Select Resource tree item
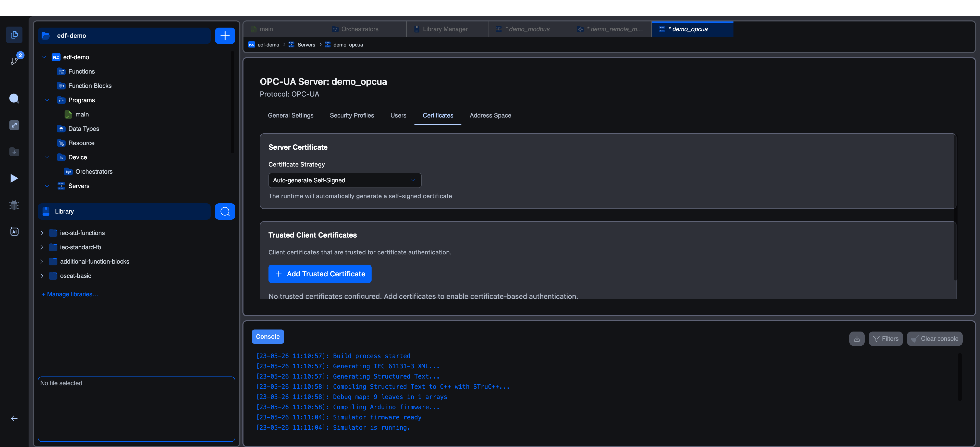This screenshot has width=980, height=447. coord(81,143)
